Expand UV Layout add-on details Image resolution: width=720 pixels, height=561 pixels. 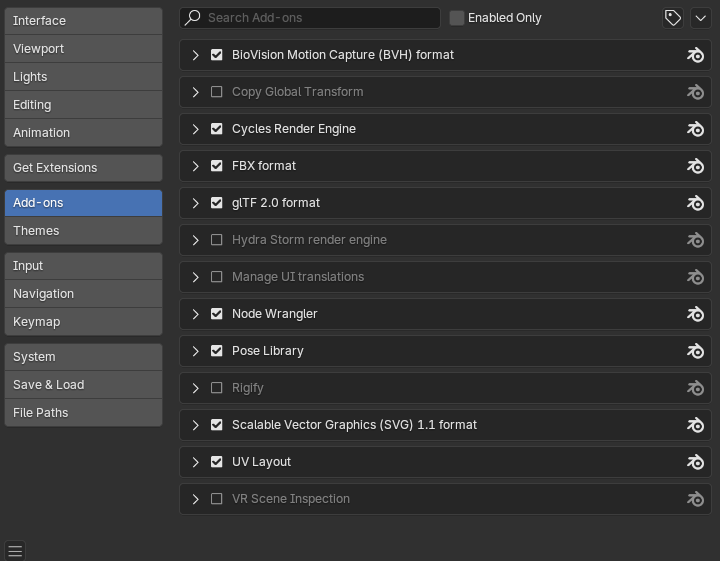196,462
